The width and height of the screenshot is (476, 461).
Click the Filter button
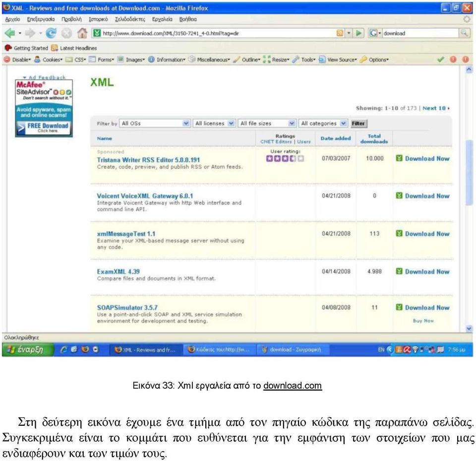pyautogui.click(x=358, y=124)
